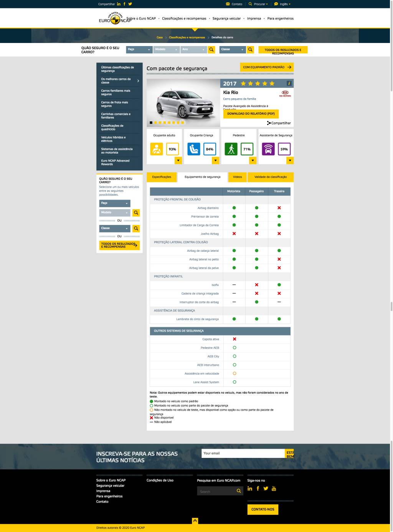The width and height of the screenshot is (393, 532).
Task: Click the Kia Motors logo
Action: 285,94
